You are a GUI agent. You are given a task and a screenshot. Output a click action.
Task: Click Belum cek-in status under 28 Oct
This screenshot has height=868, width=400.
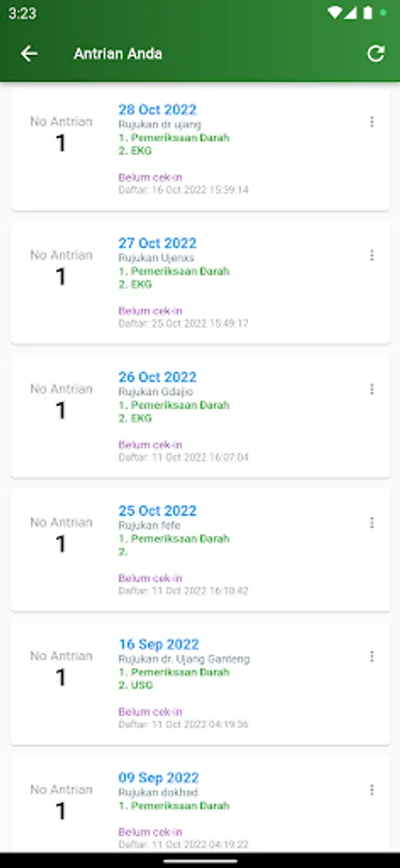coord(150,177)
